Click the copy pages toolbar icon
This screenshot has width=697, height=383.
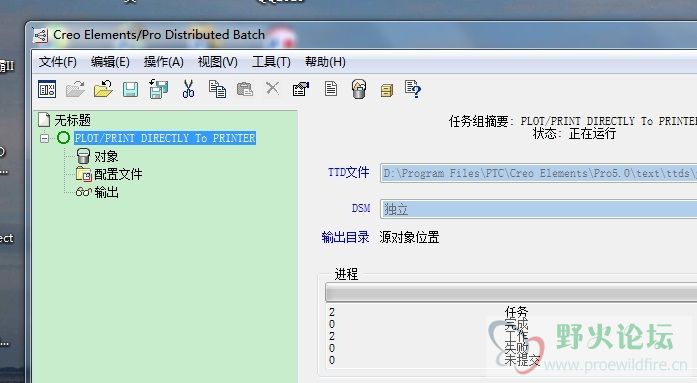coord(217,89)
